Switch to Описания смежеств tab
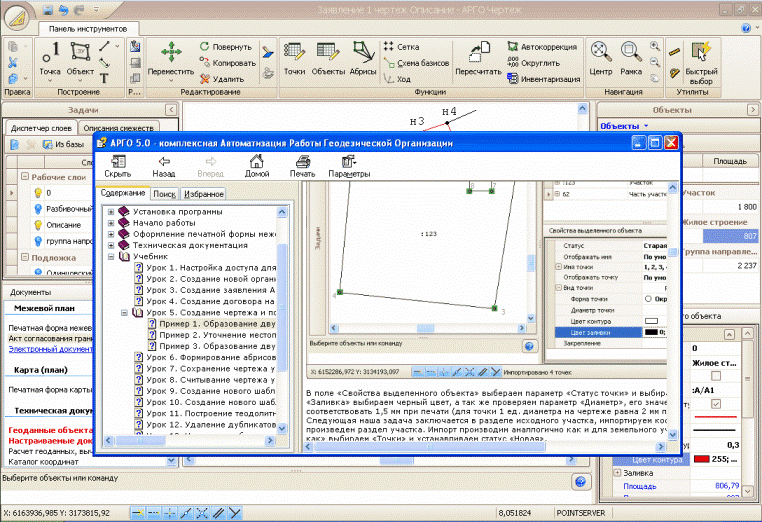Viewport: 762px width, 522px height. (119, 128)
